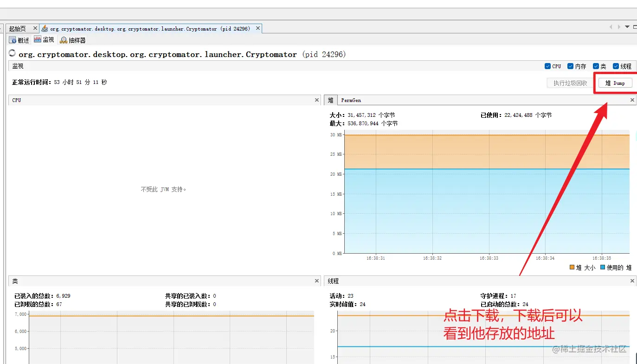Click the 活动: 23 thread count

[341, 296]
